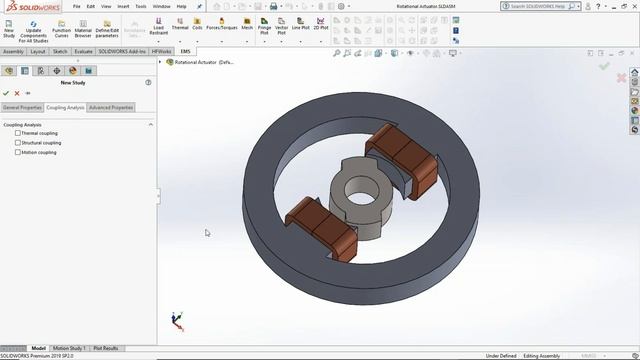640x360 pixels.
Task: Open the Load Restraint dropdown arrow
Action: point(158,41)
